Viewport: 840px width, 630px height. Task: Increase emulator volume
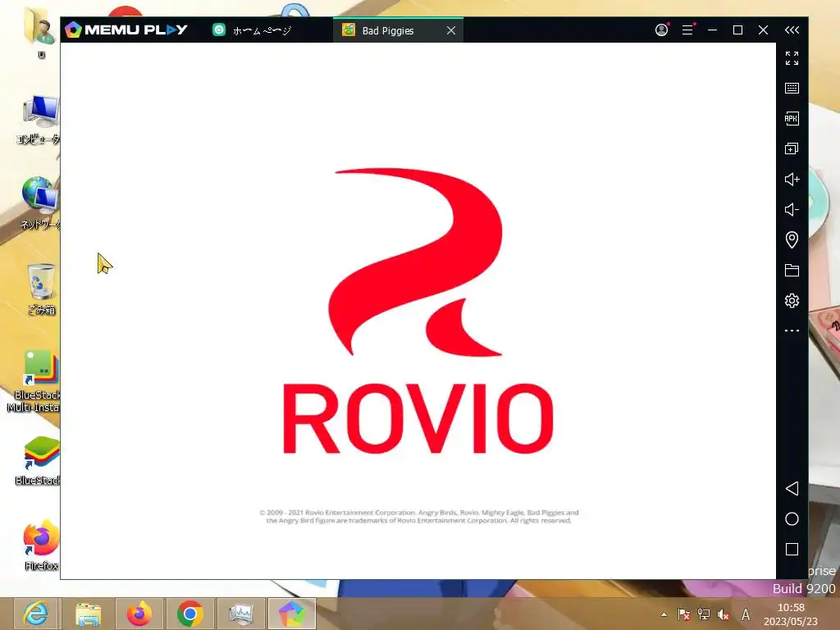(792, 179)
